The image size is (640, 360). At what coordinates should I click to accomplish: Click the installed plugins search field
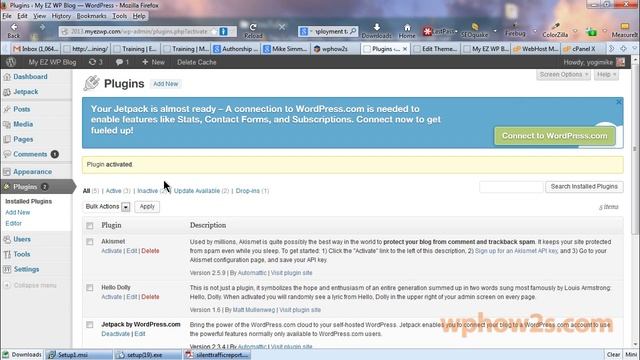[x=511, y=187]
